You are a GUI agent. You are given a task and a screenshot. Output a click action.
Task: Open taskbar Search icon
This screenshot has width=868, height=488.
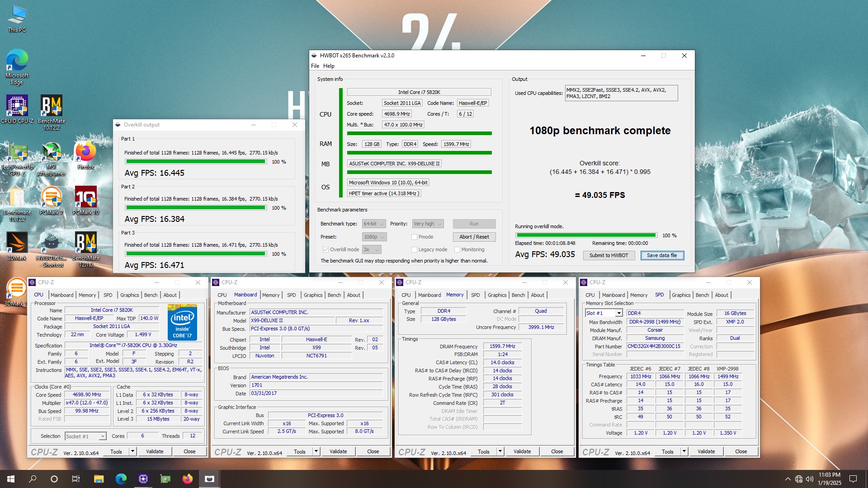[33, 479]
